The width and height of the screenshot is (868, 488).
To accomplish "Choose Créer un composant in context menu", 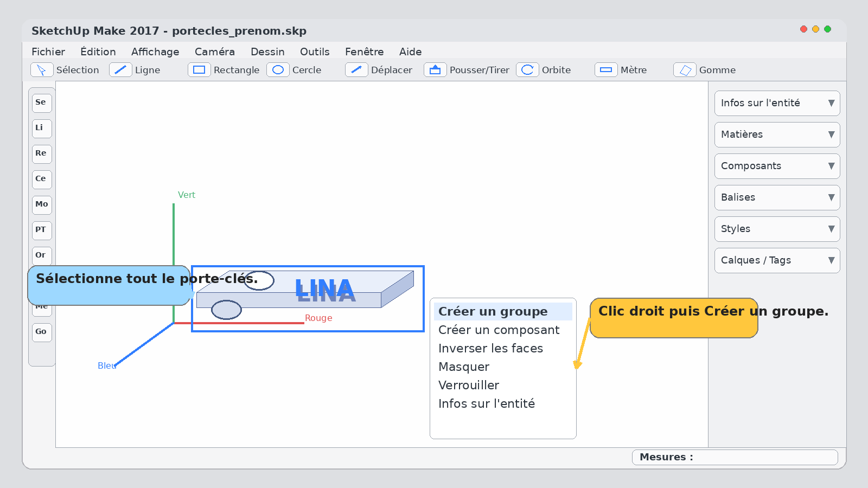I will (x=503, y=330).
